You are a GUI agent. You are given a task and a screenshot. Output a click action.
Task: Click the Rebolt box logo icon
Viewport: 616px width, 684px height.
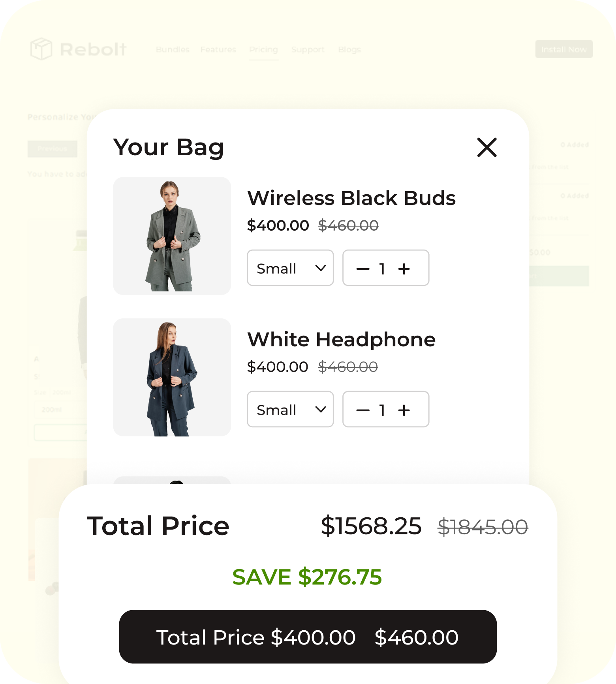[x=41, y=49]
